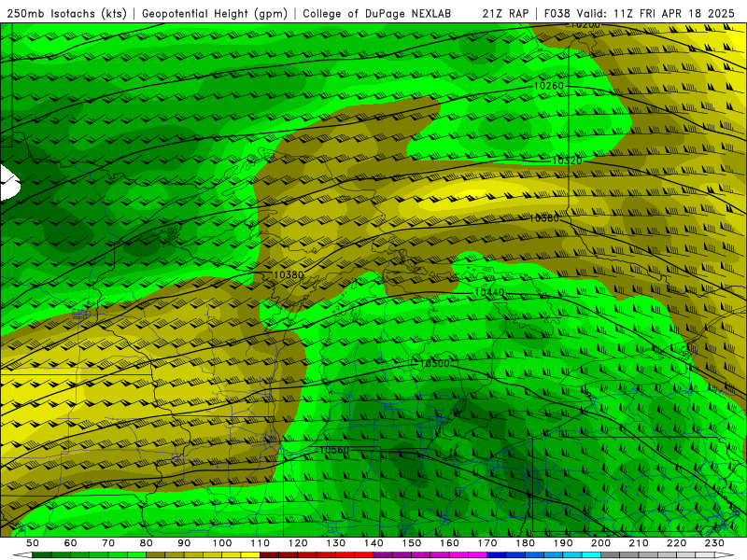Click the 70 value on the color scale
The height and width of the screenshot is (560, 747).
(108, 543)
